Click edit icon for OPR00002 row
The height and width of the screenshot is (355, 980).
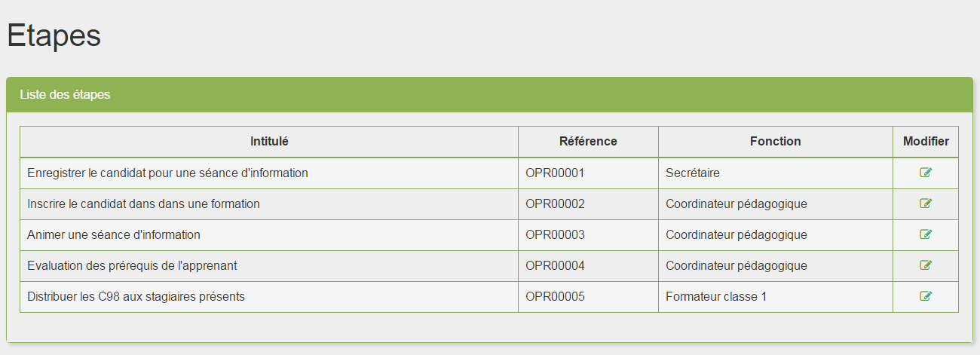[926, 204]
